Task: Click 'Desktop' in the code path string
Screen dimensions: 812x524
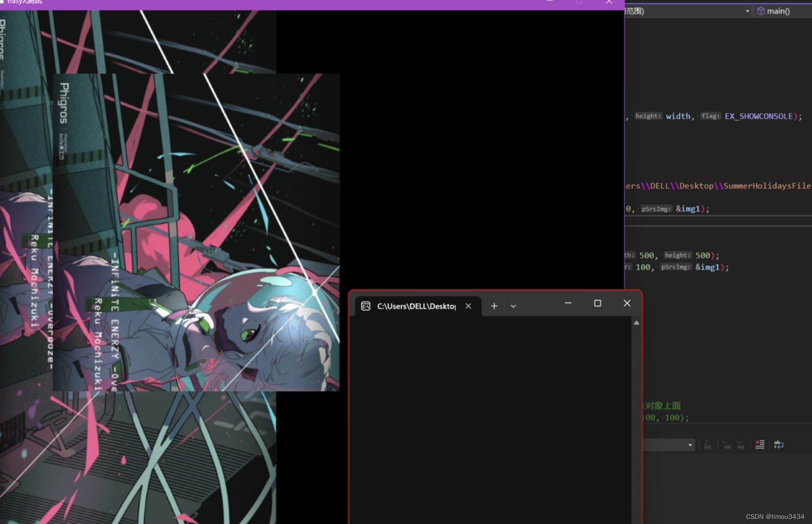Action: coord(696,186)
